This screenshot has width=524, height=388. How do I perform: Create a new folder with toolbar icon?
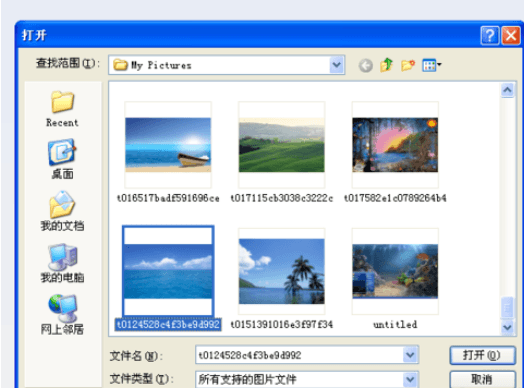[408, 65]
